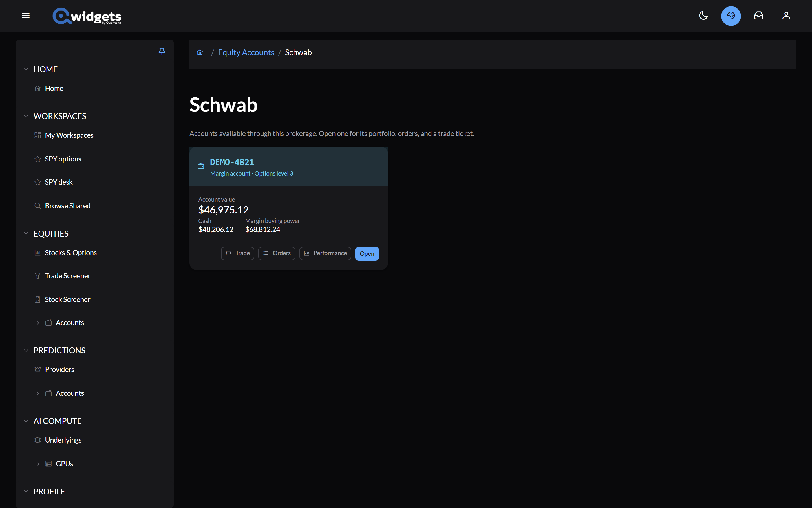This screenshot has width=812, height=508.
Task: Collapse the HOME section chevron
Action: pos(26,69)
